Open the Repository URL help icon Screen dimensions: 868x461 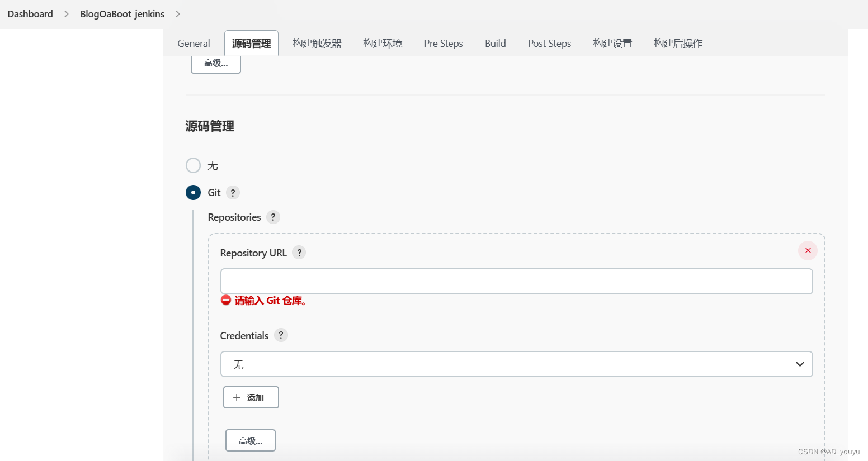299,253
